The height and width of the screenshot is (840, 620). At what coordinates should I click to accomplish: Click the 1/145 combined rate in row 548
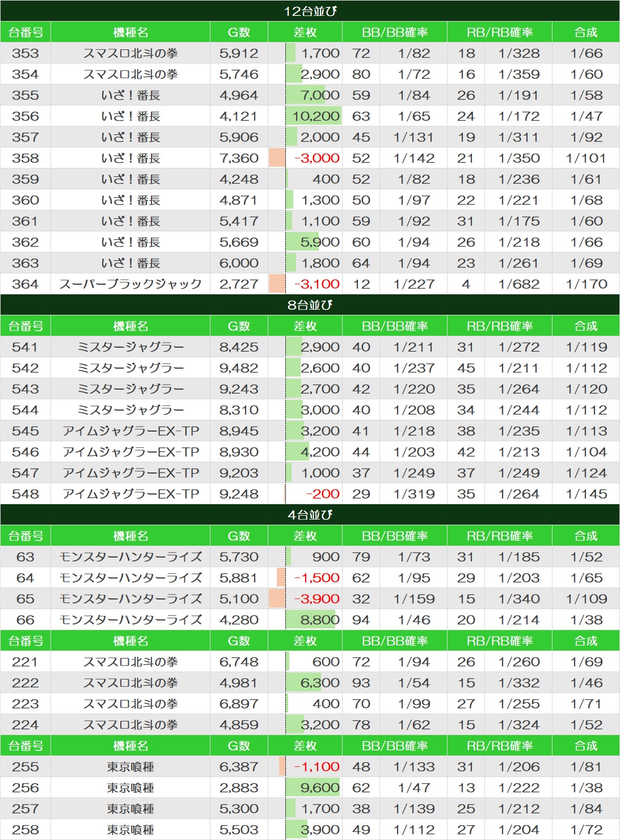pyautogui.click(x=587, y=494)
